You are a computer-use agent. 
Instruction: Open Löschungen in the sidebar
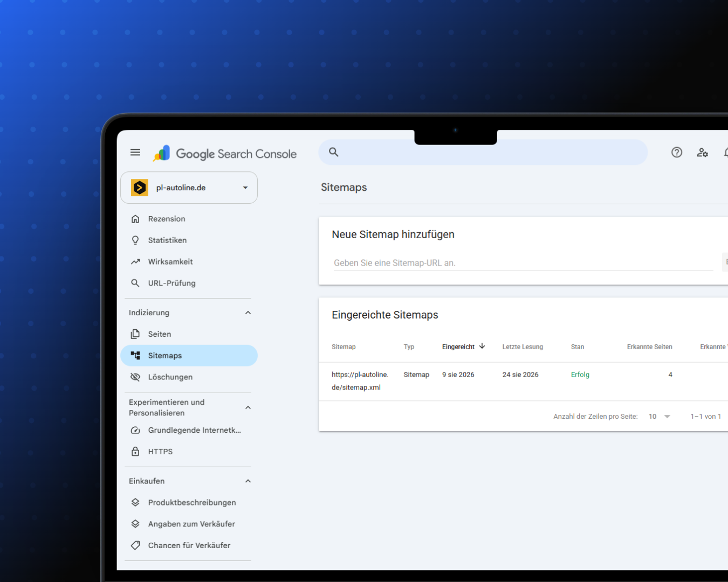coord(189,377)
